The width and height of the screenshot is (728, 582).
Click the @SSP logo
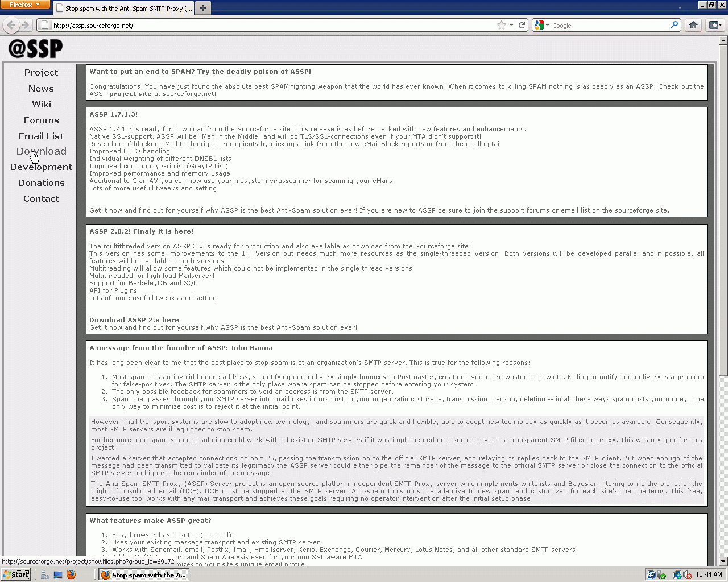[x=35, y=49]
